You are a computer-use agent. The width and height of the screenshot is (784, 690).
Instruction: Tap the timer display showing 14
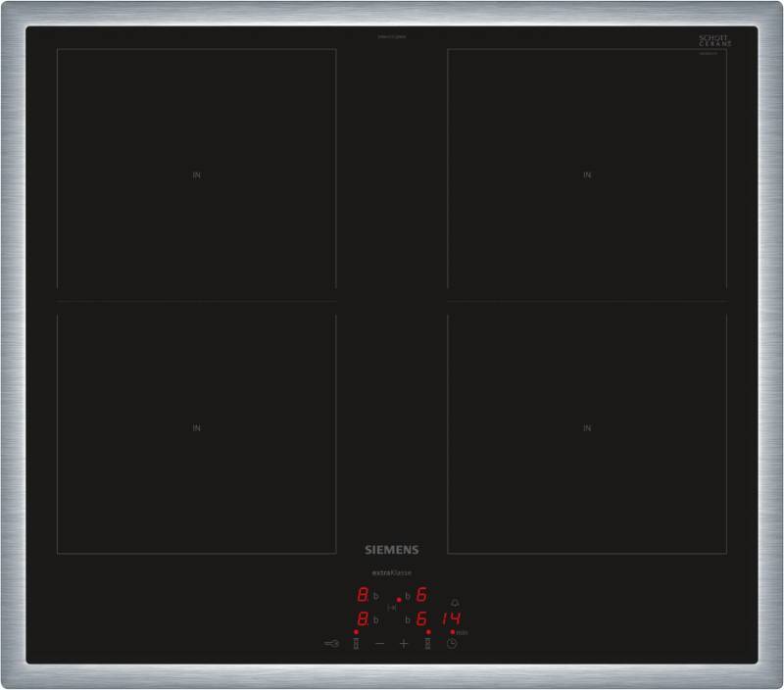[x=451, y=619]
